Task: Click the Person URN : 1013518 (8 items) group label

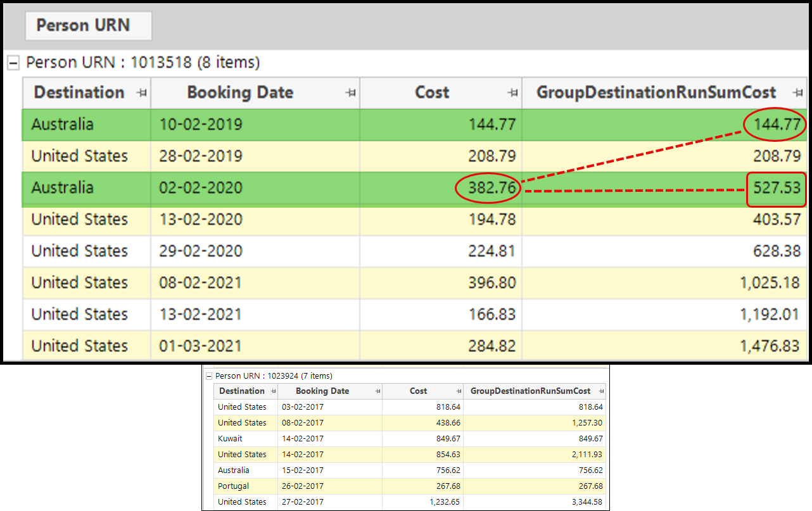Action: point(143,63)
